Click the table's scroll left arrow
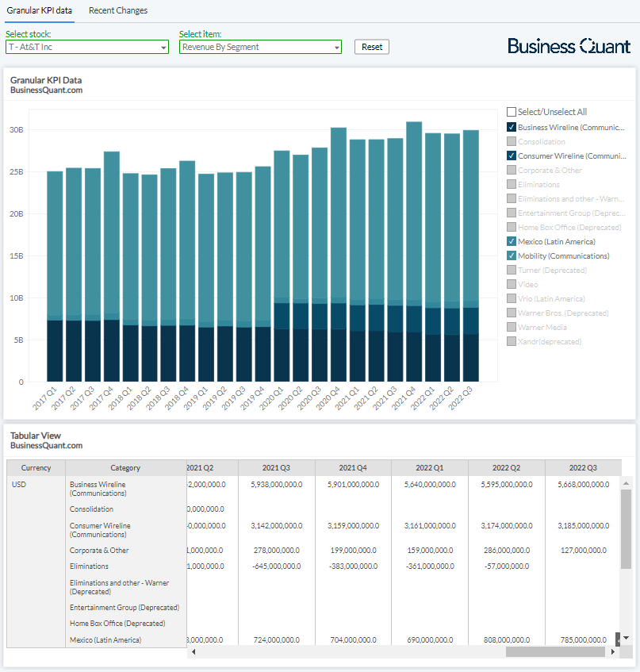 [194, 652]
